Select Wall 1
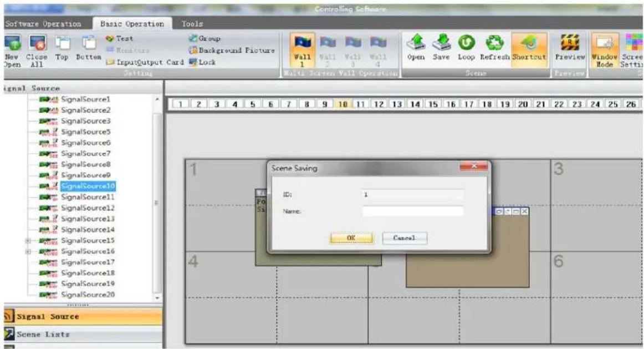 pyautogui.click(x=302, y=50)
